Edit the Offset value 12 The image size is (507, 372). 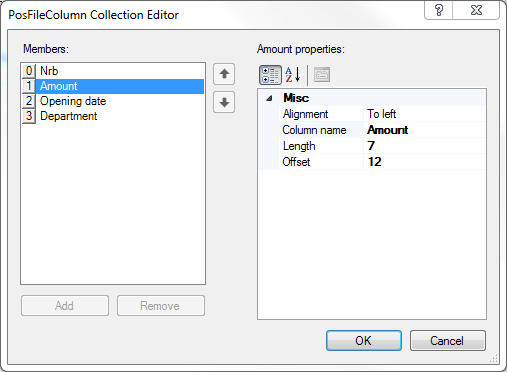[424, 162]
